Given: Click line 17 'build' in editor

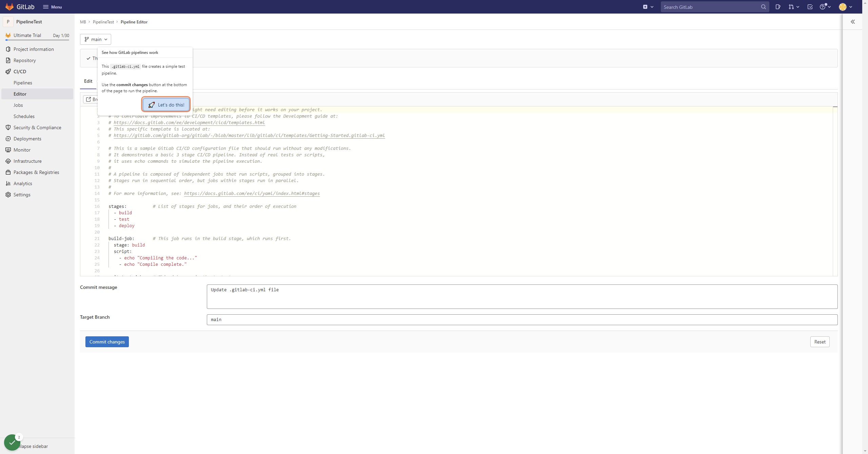Looking at the screenshot, I should (x=125, y=213).
